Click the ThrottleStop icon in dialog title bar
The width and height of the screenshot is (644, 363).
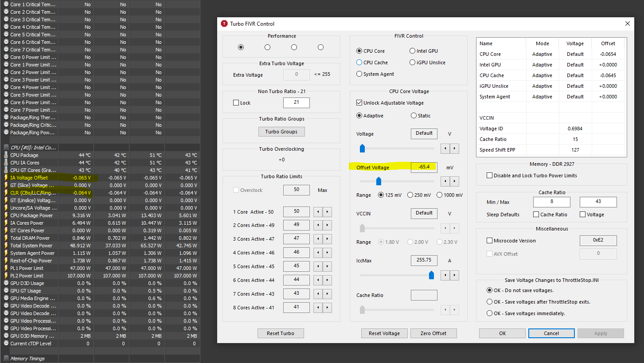(224, 23)
